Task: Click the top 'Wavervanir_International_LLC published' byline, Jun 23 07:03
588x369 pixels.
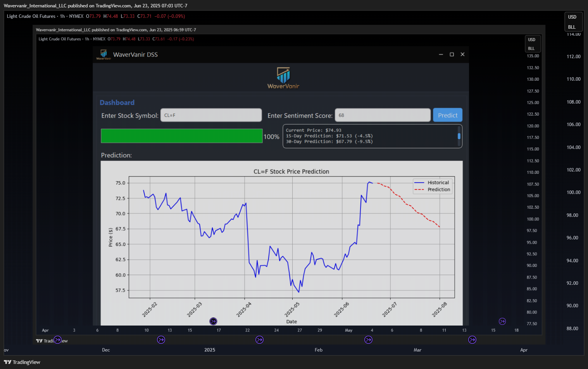Action: point(95,6)
